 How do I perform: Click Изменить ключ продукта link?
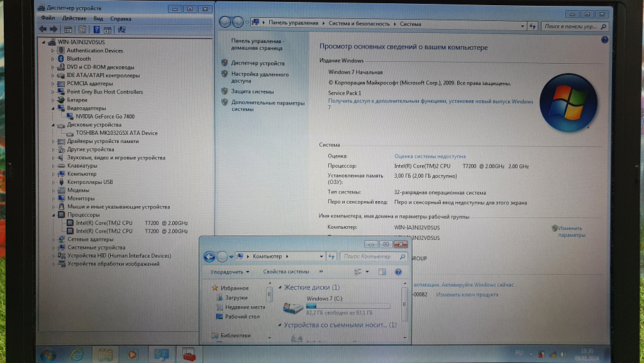[468, 295]
